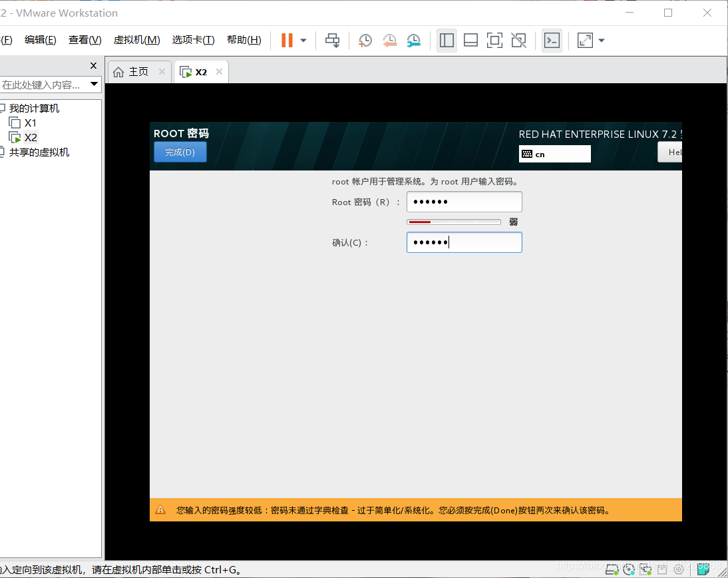Open the library search dropdown arrow

(x=94, y=84)
